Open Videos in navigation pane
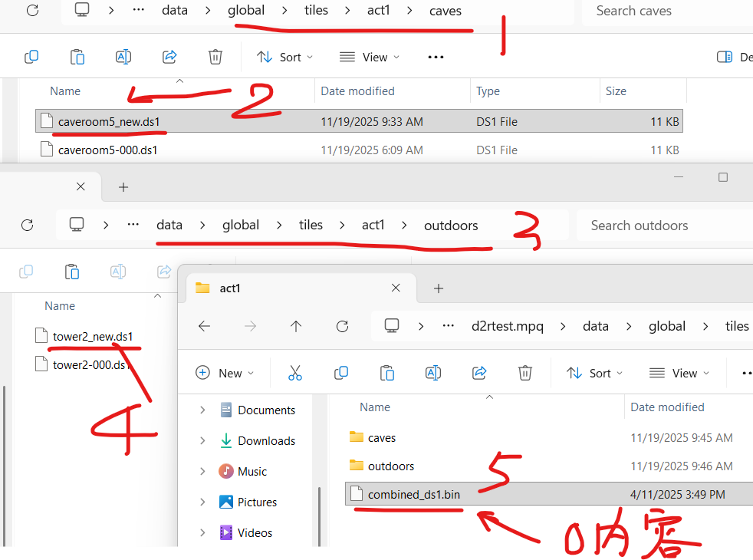753x560 pixels. pos(246,532)
